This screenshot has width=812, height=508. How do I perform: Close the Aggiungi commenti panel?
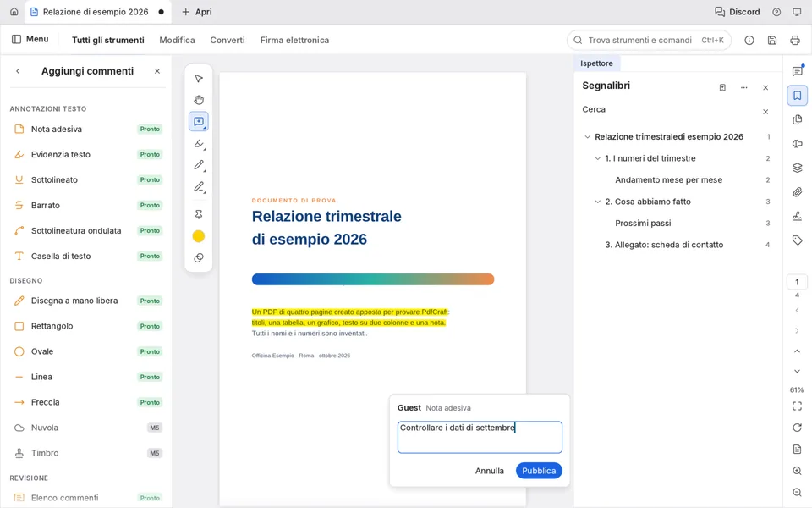157,71
